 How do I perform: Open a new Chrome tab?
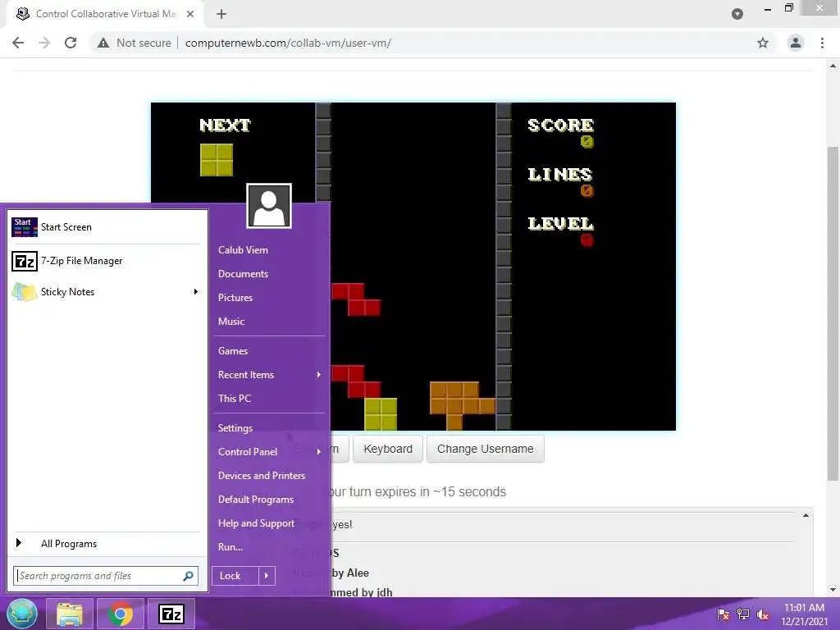tap(221, 15)
